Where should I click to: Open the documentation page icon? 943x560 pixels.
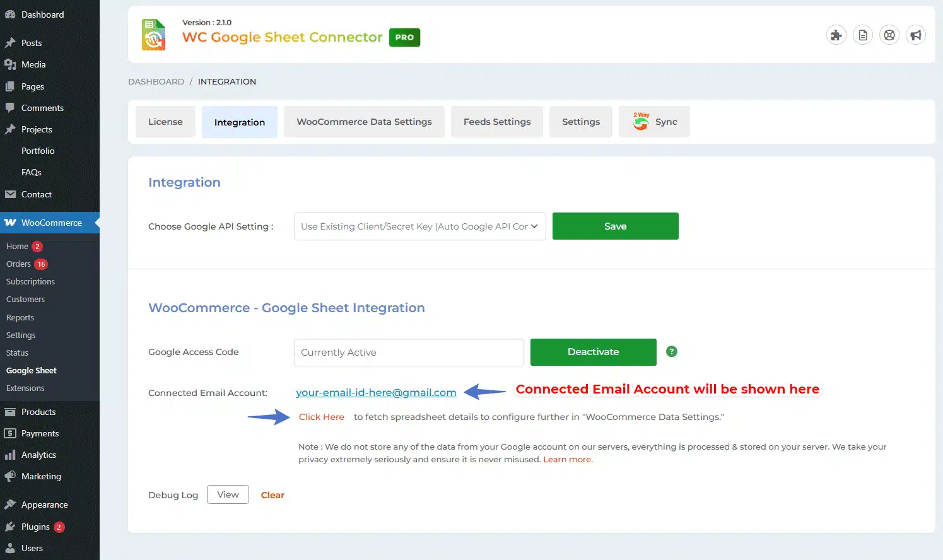[x=862, y=35]
